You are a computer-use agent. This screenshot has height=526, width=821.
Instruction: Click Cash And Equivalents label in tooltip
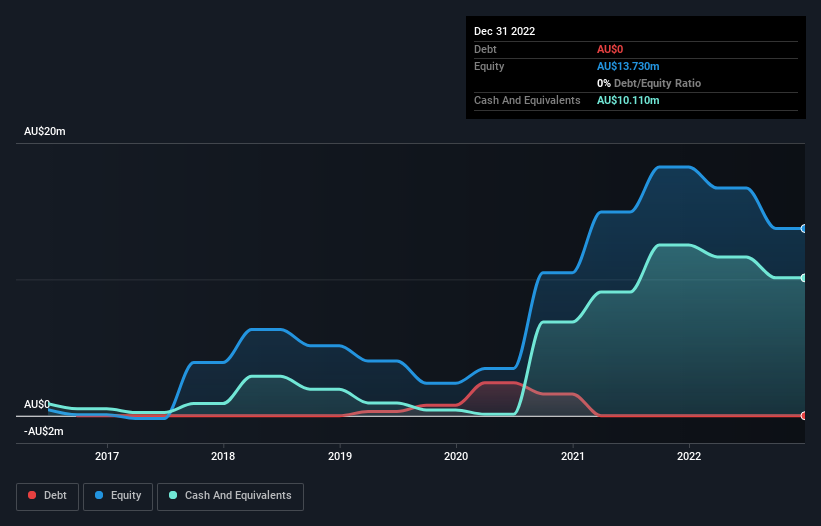(x=527, y=100)
